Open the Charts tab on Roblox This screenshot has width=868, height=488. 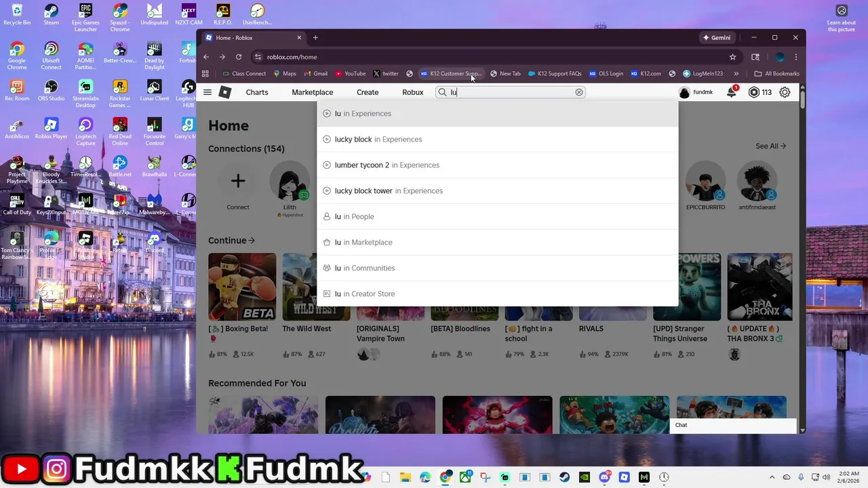[257, 92]
